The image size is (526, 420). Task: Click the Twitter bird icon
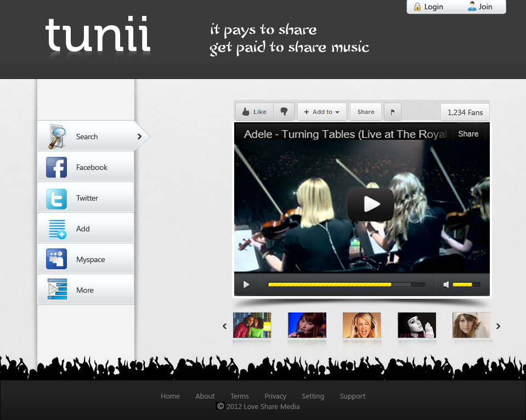[56, 198]
